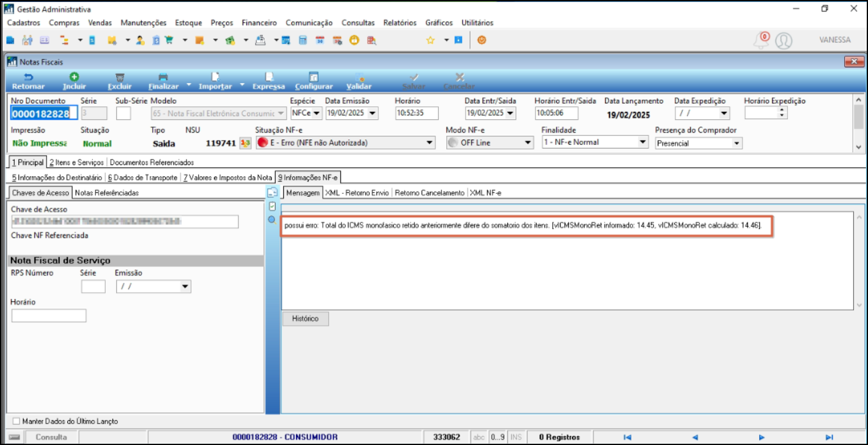Viewport: 868px width, 445px height.
Task: Click the keyboard icon in status bar
Action: coord(15,437)
